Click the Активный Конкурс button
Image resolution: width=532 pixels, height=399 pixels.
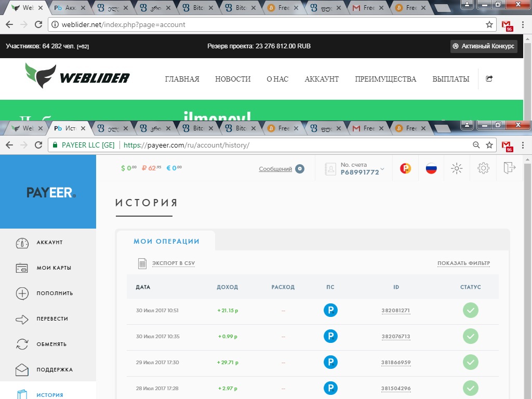[x=484, y=46]
